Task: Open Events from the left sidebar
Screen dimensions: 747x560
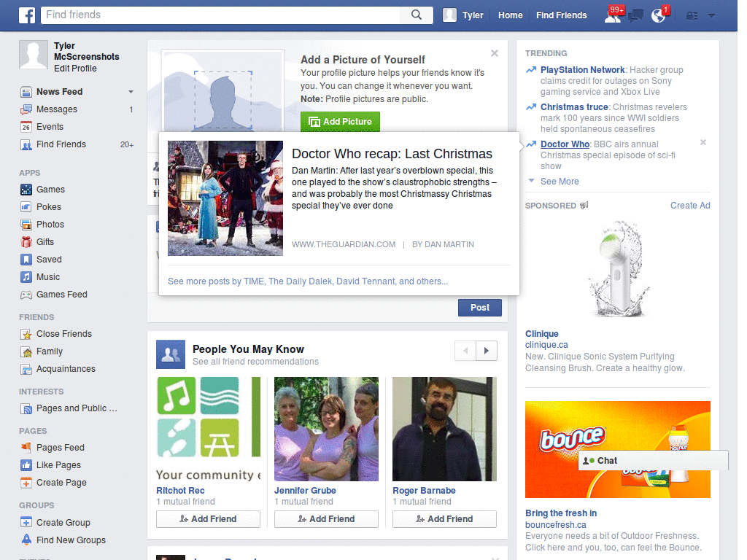Action: pos(50,127)
